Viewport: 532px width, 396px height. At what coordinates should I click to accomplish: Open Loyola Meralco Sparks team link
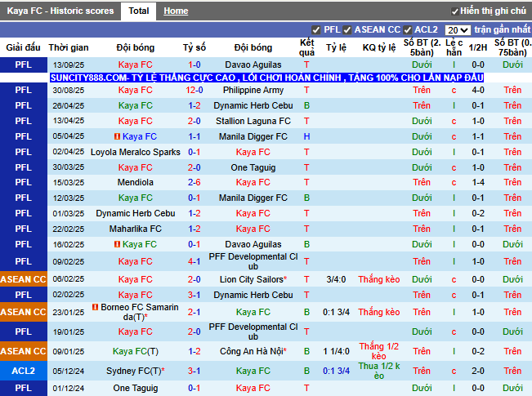tap(136, 152)
